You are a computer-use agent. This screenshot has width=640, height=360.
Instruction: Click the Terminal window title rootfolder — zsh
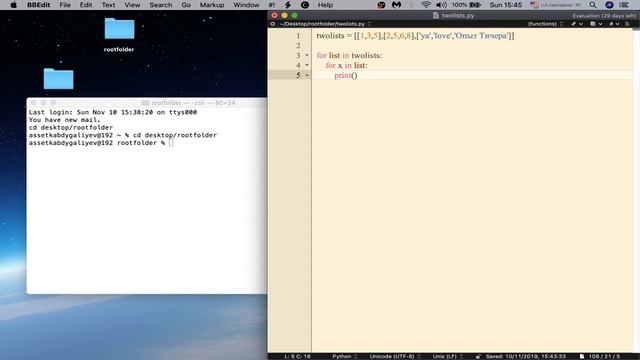189,103
